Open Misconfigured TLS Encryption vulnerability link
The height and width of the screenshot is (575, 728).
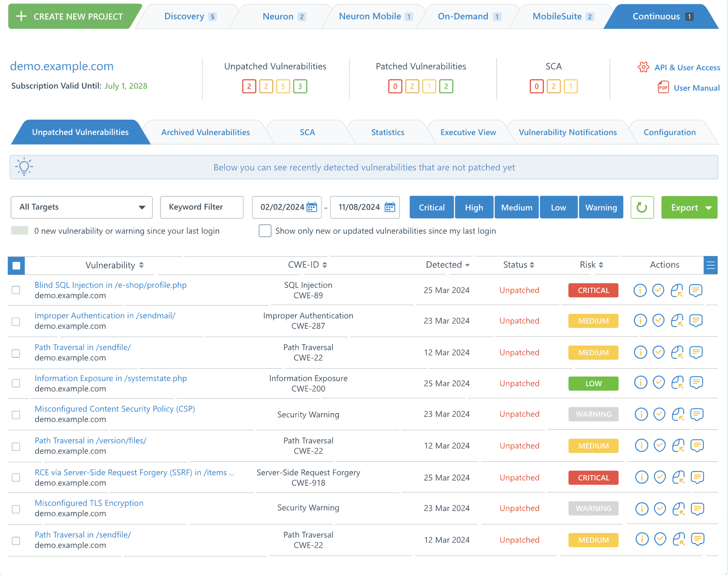point(89,503)
